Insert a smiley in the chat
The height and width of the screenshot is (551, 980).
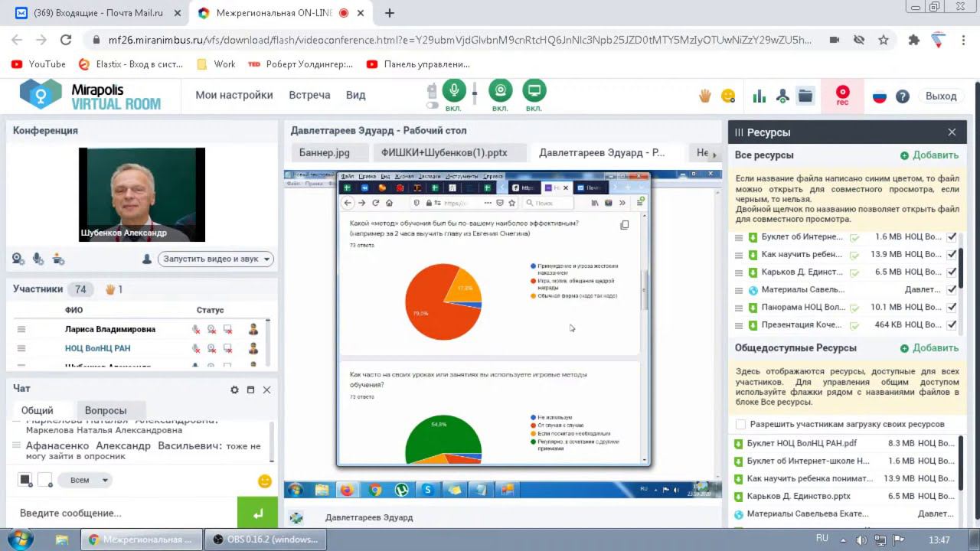(265, 481)
